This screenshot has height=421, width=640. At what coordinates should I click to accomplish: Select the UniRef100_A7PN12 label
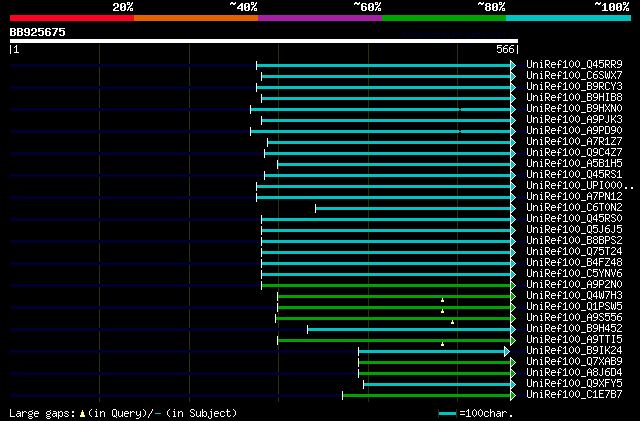tap(574, 197)
